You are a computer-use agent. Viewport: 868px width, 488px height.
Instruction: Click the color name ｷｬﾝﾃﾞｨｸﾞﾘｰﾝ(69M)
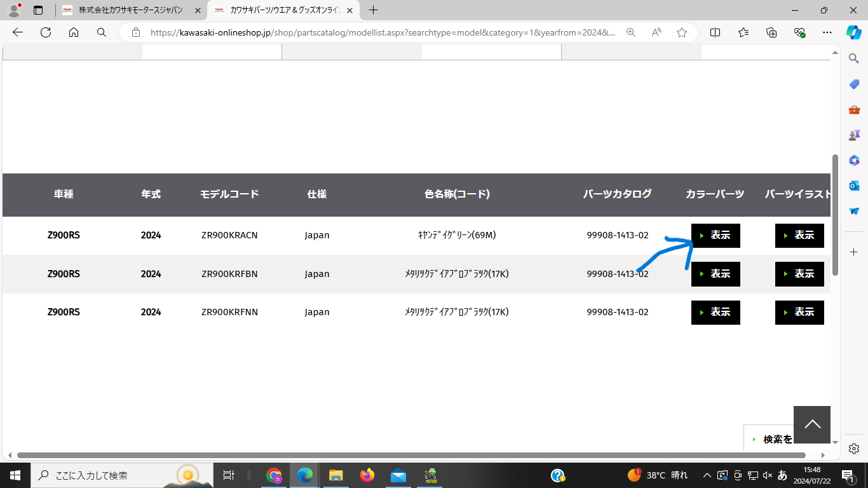coord(457,235)
